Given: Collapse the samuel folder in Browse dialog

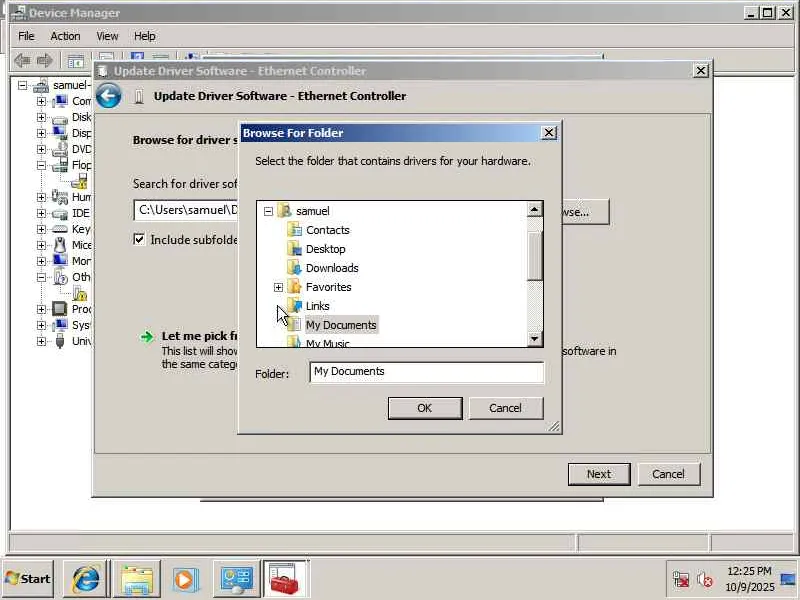Looking at the screenshot, I should click(268, 211).
